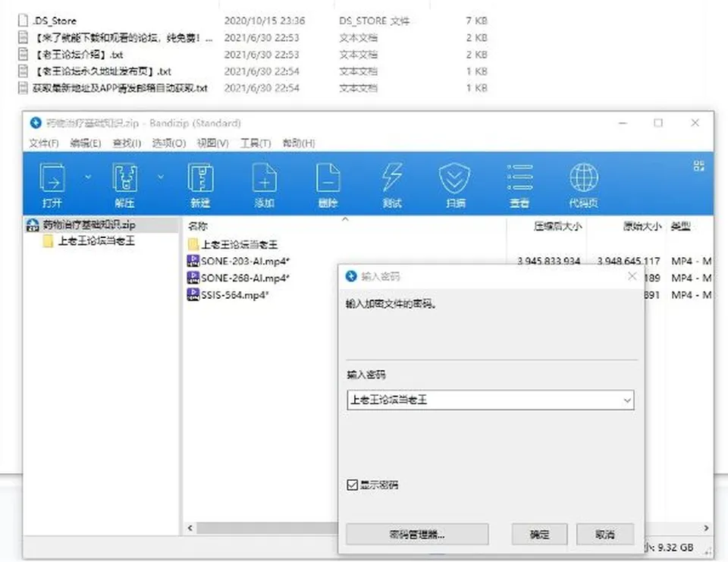This screenshot has height=562, width=728.
Task: Click the SONE-203-AI.mp4 file icon
Action: click(193, 261)
